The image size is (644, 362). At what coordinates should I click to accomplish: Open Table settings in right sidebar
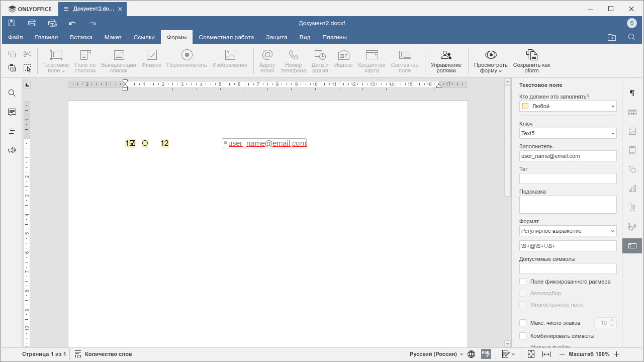(632, 112)
